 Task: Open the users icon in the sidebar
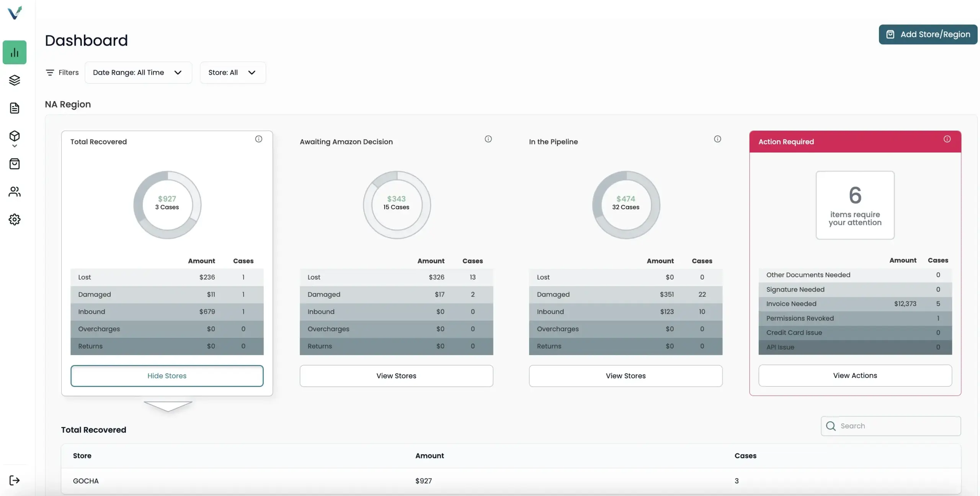[14, 192]
